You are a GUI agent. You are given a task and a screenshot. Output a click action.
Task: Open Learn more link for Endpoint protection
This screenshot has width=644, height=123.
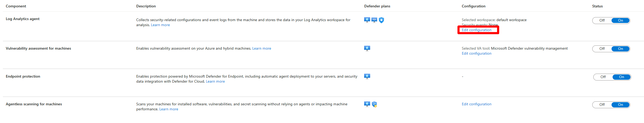point(215,81)
